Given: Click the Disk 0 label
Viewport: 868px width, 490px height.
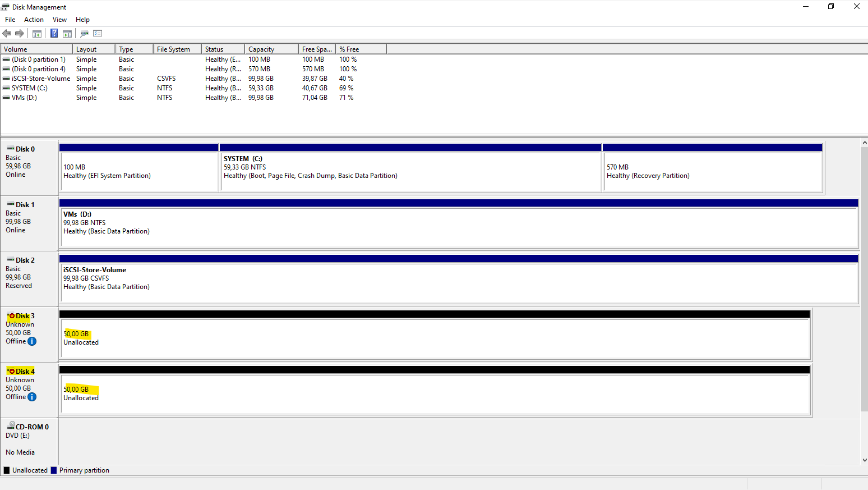Looking at the screenshot, I should click(x=25, y=149).
